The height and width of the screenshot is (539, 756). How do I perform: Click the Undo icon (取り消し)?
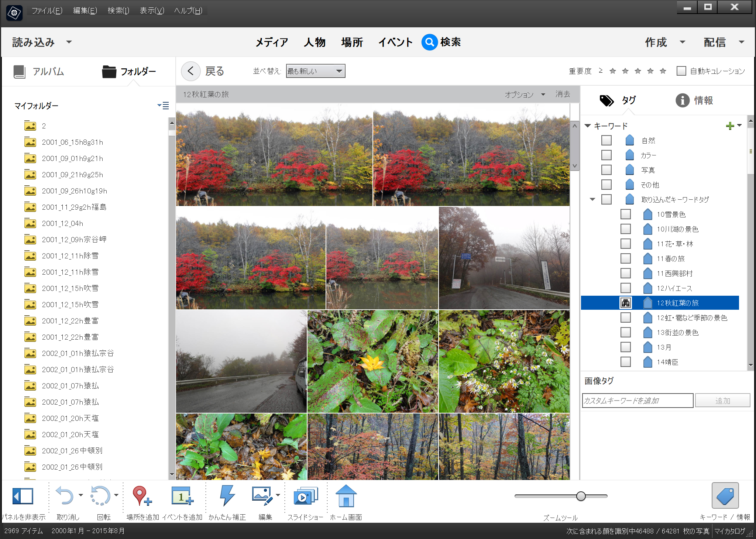click(x=64, y=495)
